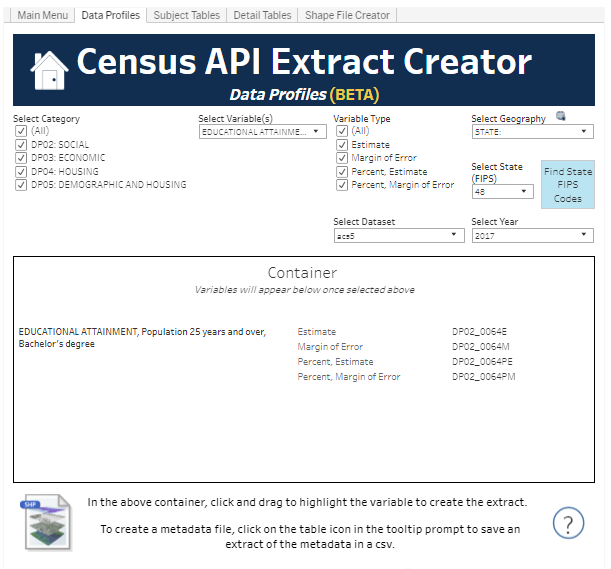
Task: Uncheck the DP04: HOUSING category checkbox
Action: (x=21, y=171)
